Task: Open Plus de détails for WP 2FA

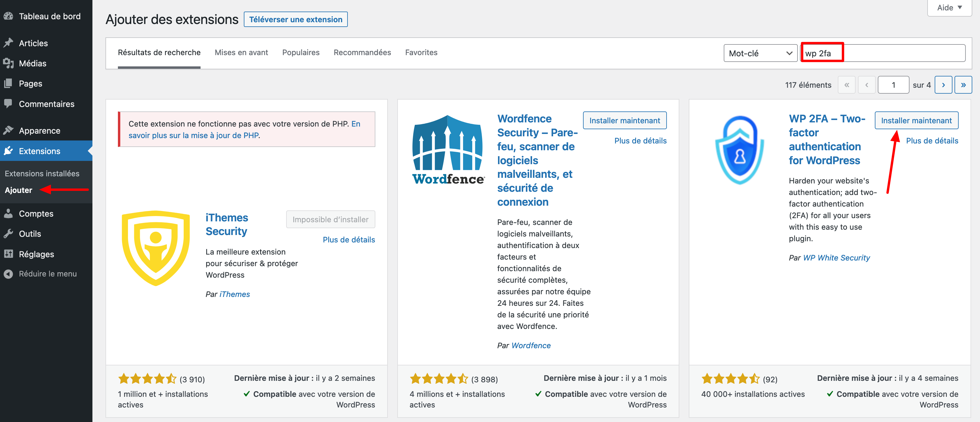Action: 932,140
